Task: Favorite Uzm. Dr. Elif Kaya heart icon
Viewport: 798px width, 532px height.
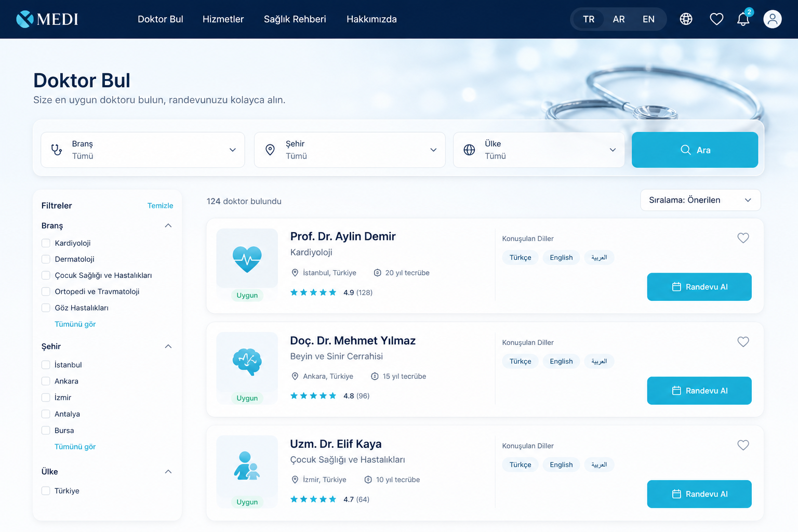Action: pos(743,445)
